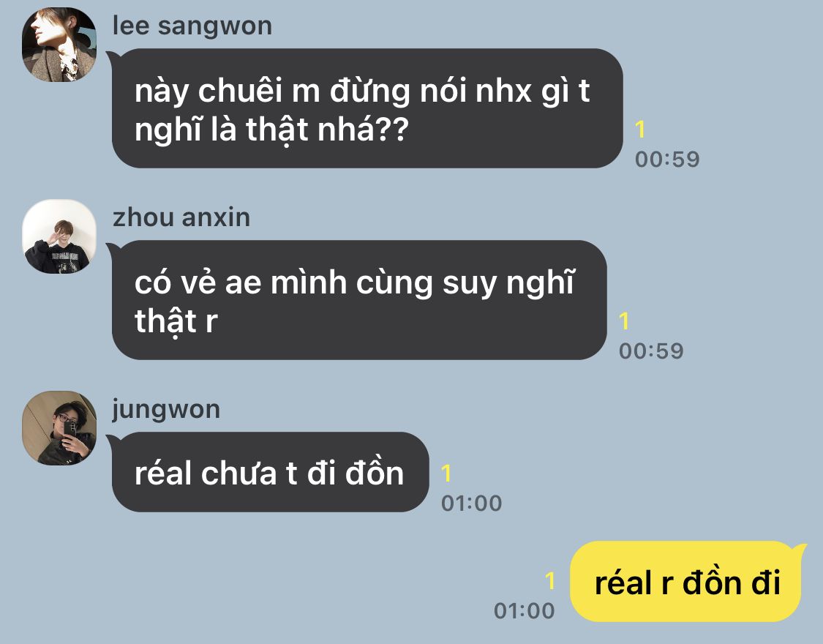Select the yellow "réal r đồn đi" bubble
Screen dimensions: 823x644
(x=687, y=582)
